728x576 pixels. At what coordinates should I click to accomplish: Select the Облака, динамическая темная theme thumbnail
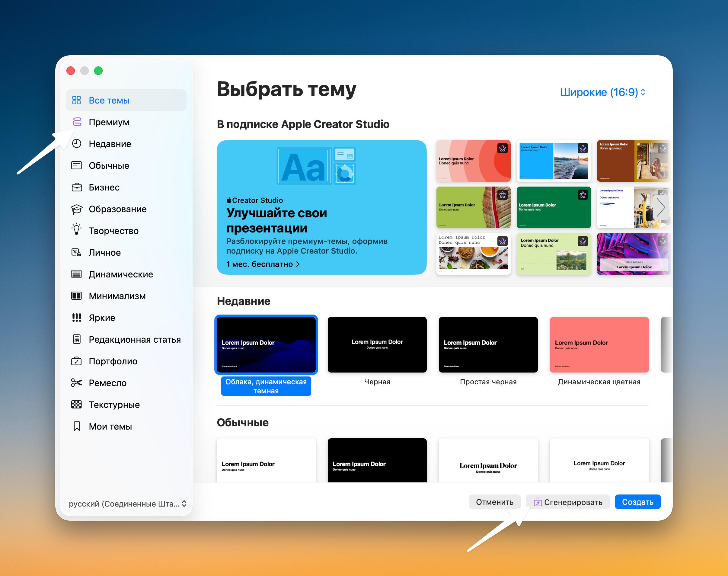coord(266,345)
